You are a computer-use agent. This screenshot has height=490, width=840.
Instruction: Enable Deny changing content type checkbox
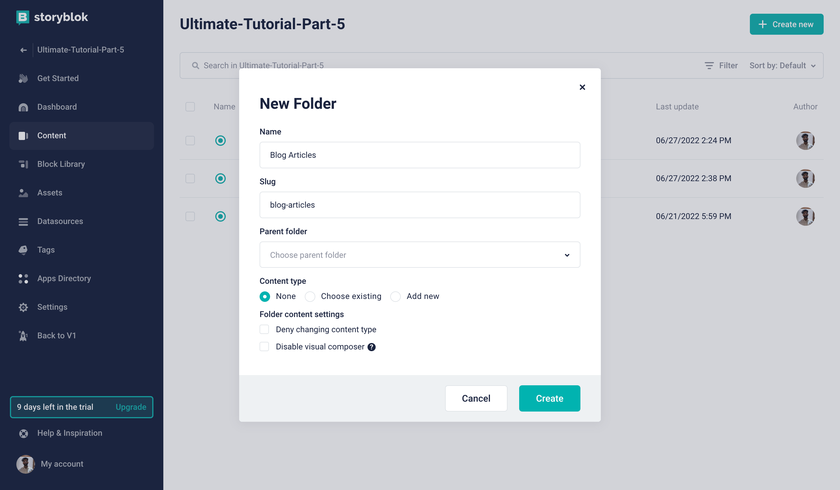click(x=264, y=329)
